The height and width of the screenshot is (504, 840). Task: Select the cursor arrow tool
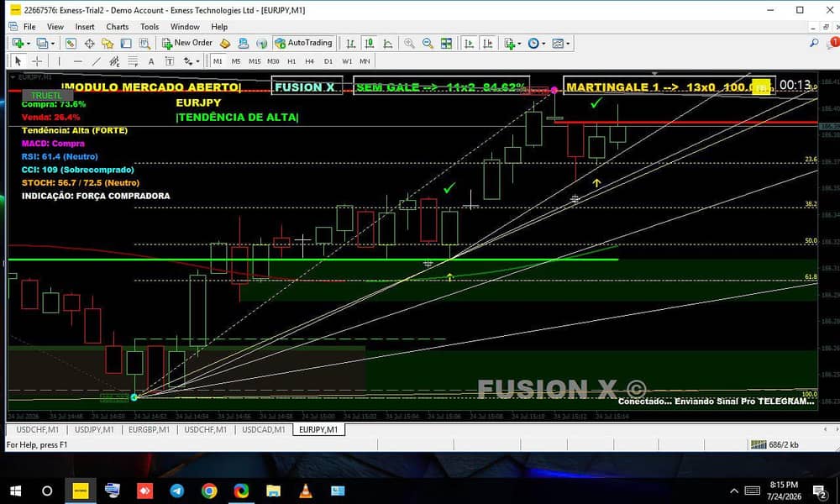(18, 61)
